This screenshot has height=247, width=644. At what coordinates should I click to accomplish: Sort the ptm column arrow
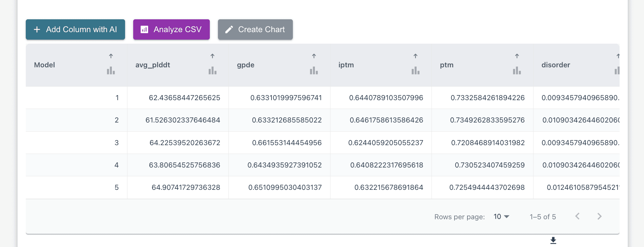[x=517, y=56]
